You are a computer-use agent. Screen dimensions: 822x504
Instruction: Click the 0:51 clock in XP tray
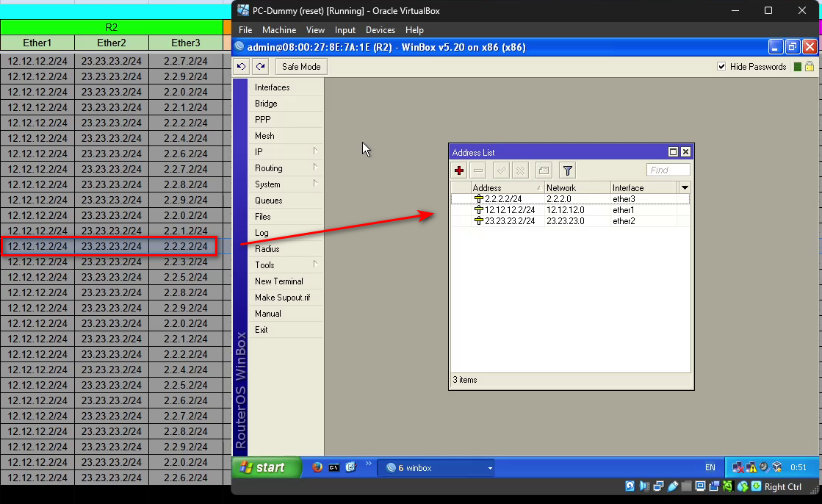[x=798, y=467]
